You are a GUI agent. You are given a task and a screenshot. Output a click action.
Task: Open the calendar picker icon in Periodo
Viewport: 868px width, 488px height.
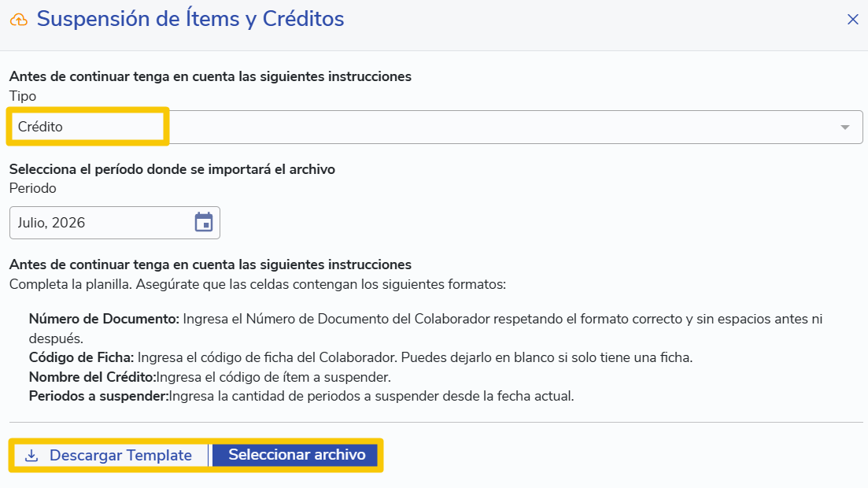click(x=204, y=222)
